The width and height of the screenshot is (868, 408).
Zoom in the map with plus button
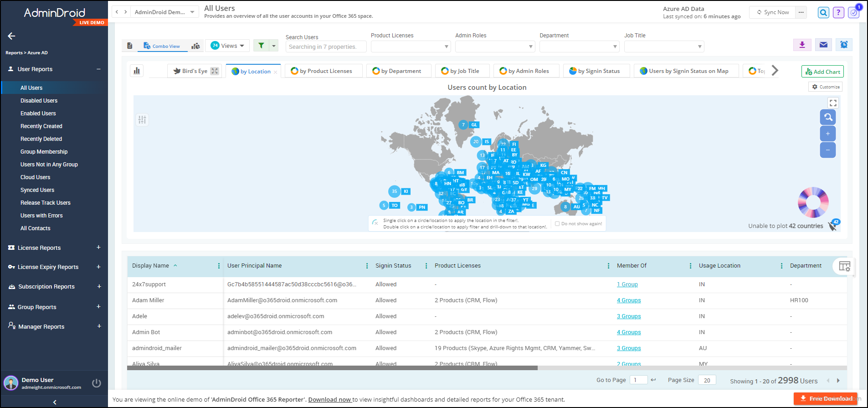828,134
